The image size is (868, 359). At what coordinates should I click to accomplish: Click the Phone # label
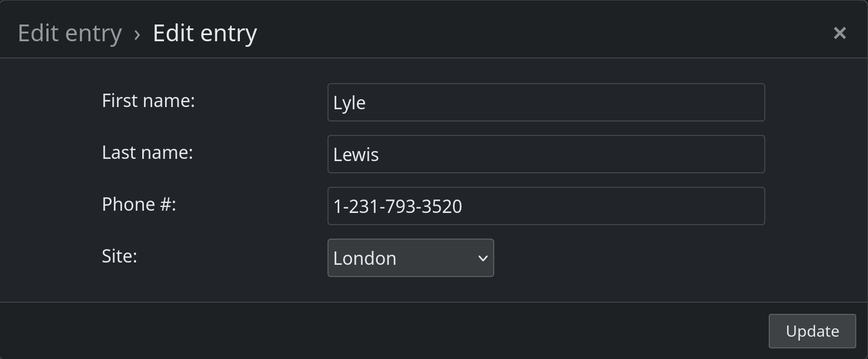pyautogui.click(x=139, y=205)
